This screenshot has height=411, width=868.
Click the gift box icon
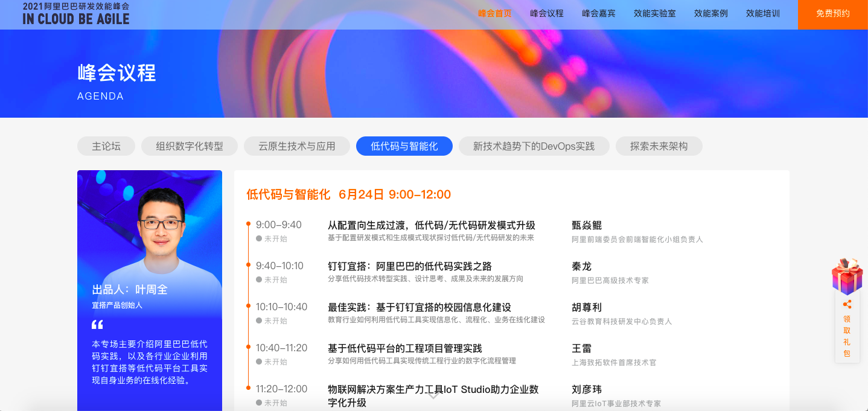pyautogui.click(x=847, y=276)
